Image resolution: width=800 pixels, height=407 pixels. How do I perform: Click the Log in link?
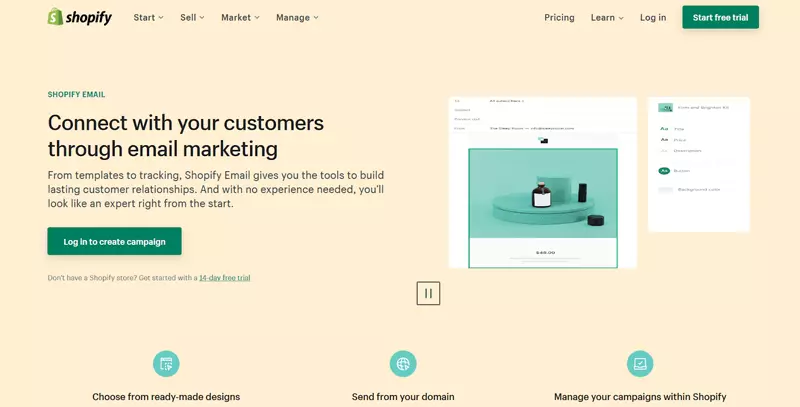pyautogui.click(x=653, y=17)
